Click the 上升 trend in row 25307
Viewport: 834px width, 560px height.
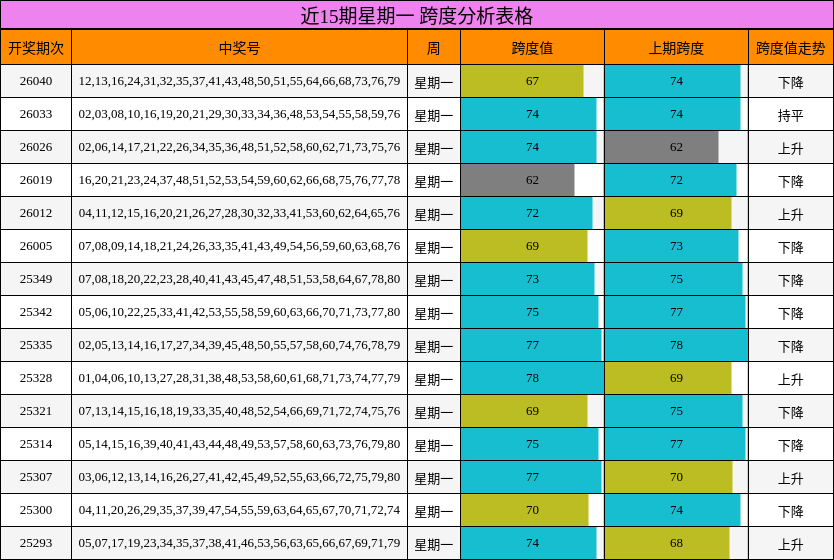point(791,478)
